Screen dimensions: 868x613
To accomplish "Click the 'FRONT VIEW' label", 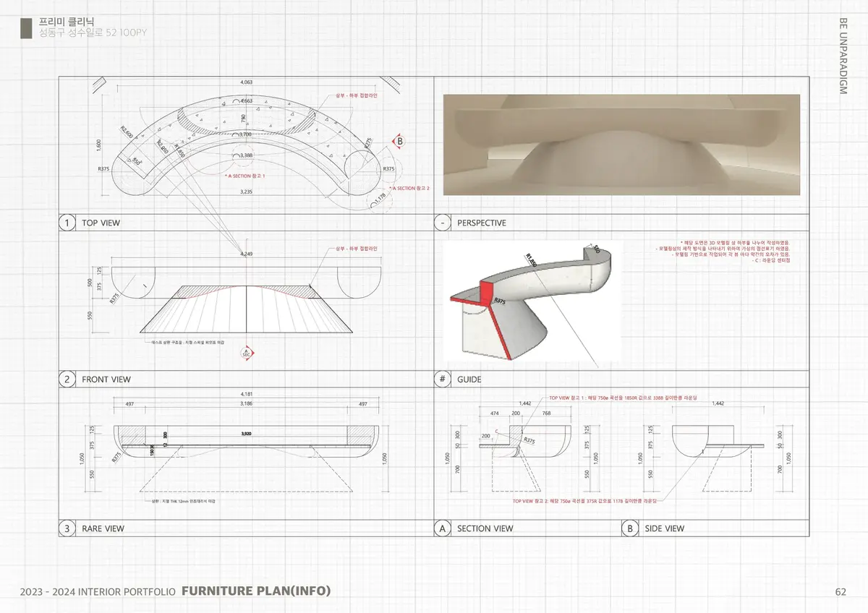I will pos(106,380).
